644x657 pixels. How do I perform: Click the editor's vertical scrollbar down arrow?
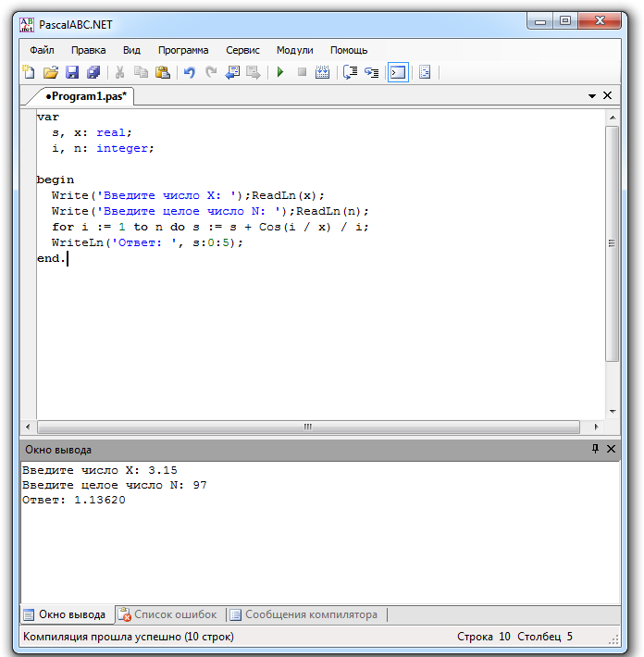pos(612,411)
